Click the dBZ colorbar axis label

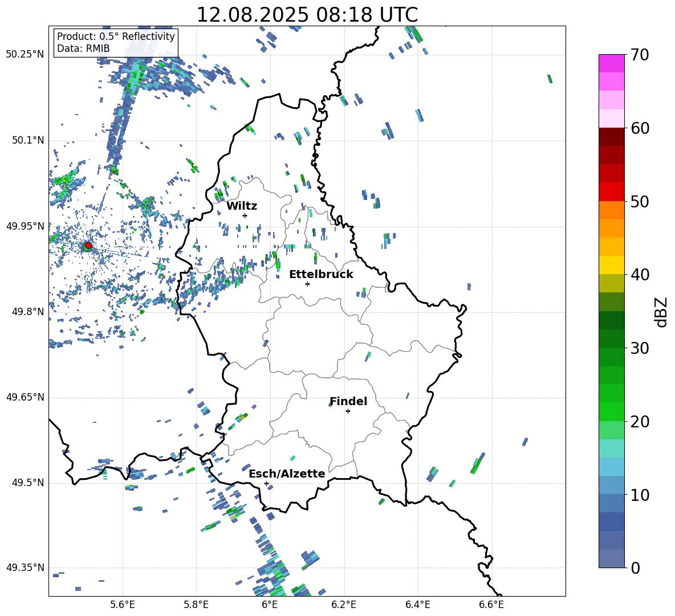[x=662, y=312]
